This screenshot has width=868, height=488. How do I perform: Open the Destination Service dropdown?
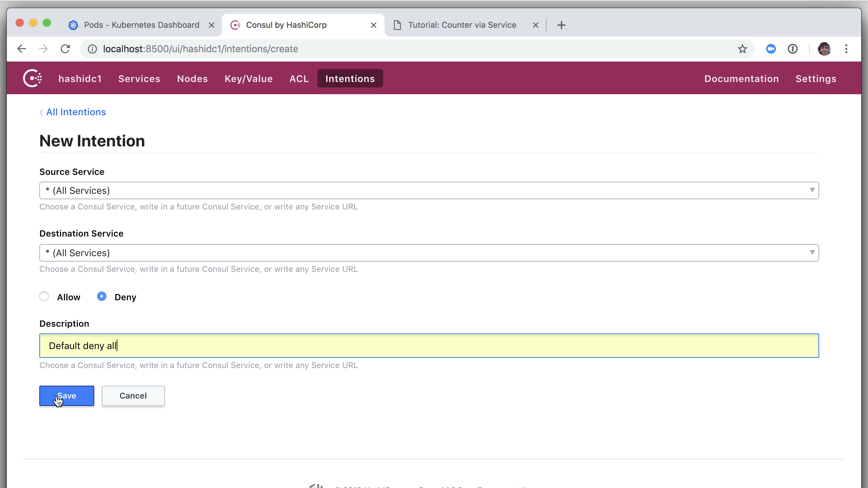[429, 253]
